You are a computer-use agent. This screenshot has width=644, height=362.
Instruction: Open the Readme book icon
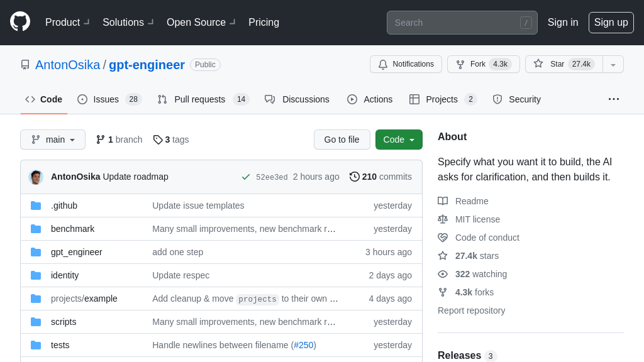pyautogui.click(x=443, y=201)
